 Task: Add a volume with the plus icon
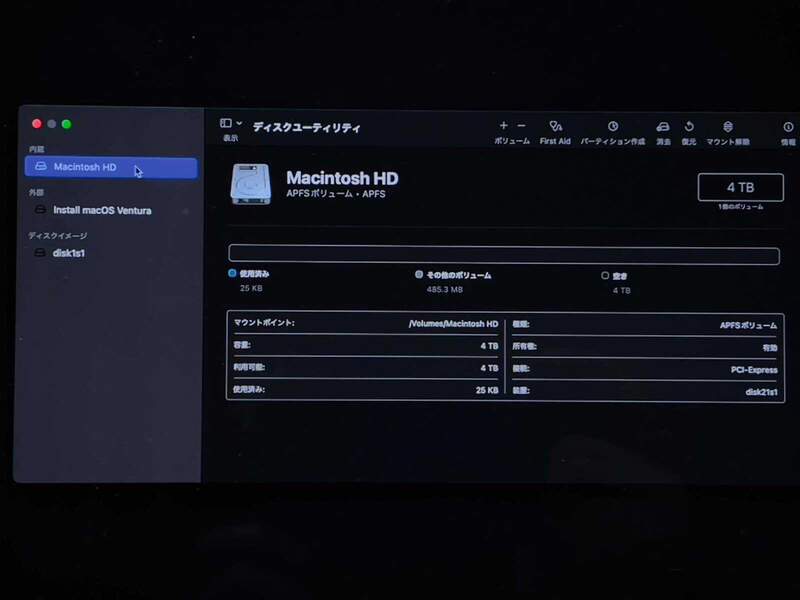(504, 126)
